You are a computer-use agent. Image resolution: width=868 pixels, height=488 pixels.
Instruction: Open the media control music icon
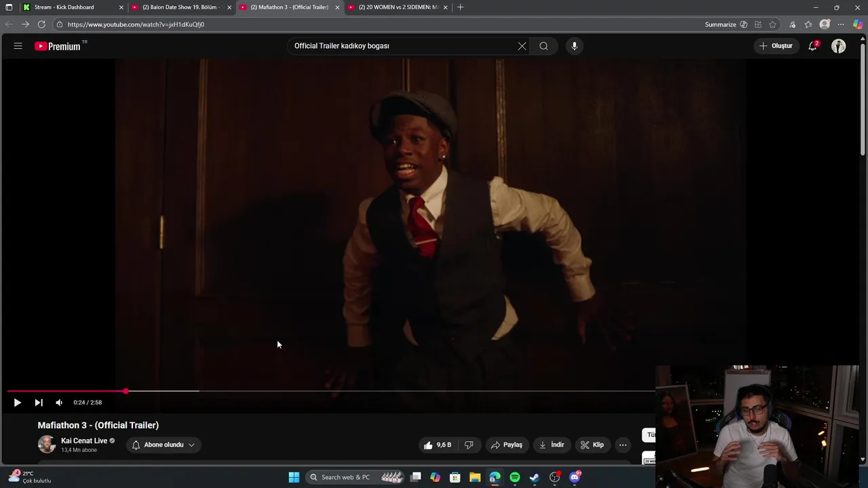(x=792, y=24)
